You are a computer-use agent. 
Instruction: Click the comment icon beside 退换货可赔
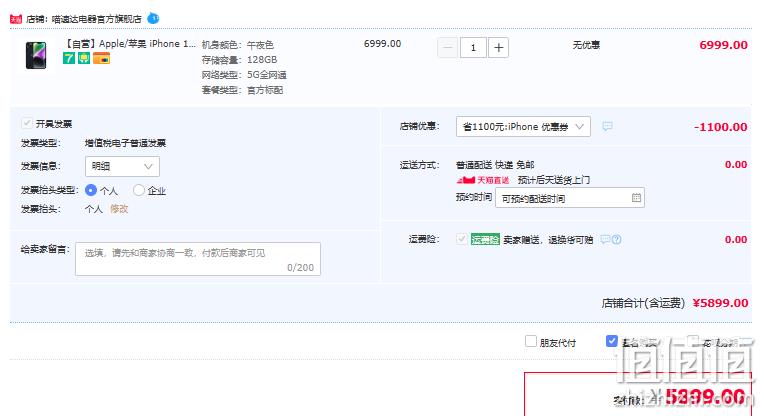click(605, 239)
